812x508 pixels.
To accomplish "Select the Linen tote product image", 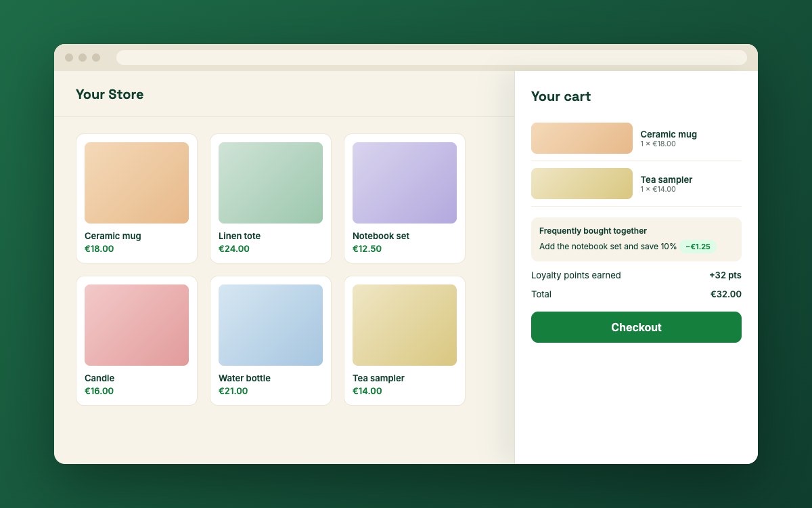I will pos(271,183).
